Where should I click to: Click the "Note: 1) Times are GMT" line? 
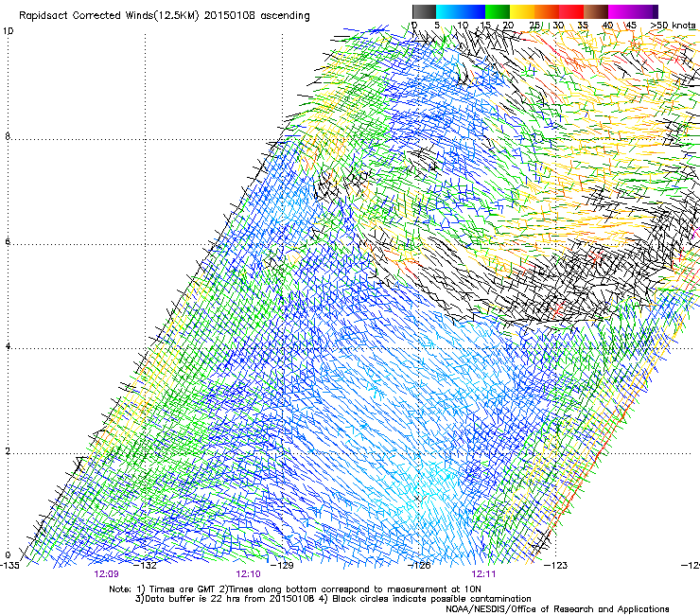pos(295,589)
